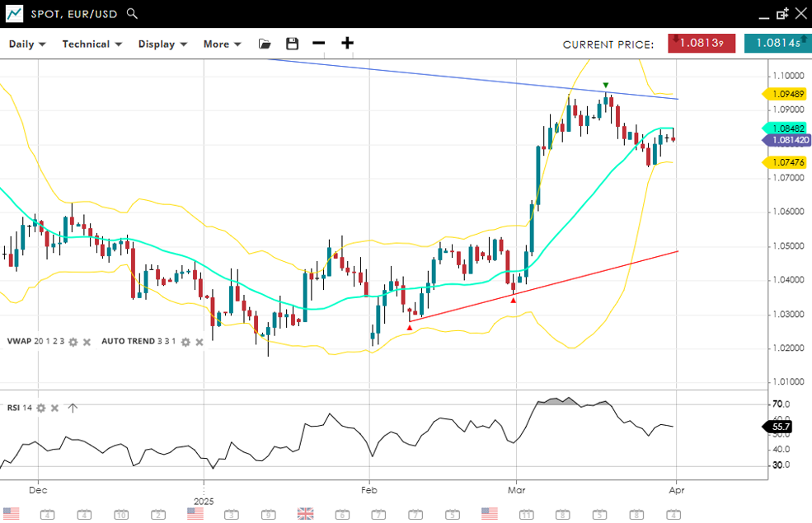The image size is (812, 523).
Task: Open the Display options dropdown
Action: (162, 44)
